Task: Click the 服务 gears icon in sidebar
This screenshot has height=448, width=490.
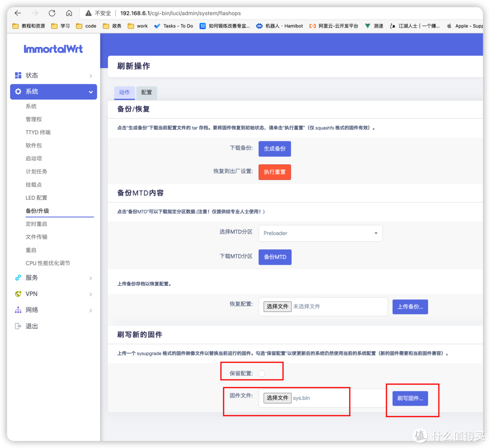Action: [19, 278]
